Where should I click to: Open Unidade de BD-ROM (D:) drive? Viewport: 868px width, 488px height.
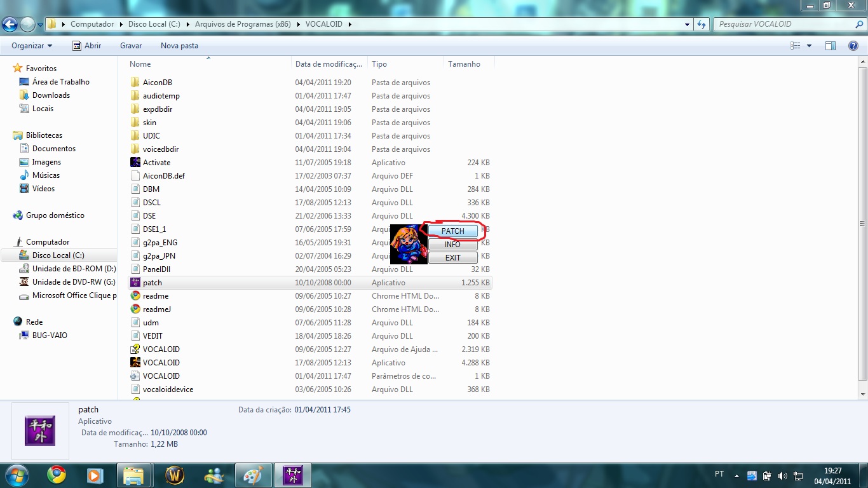point(74,268)
